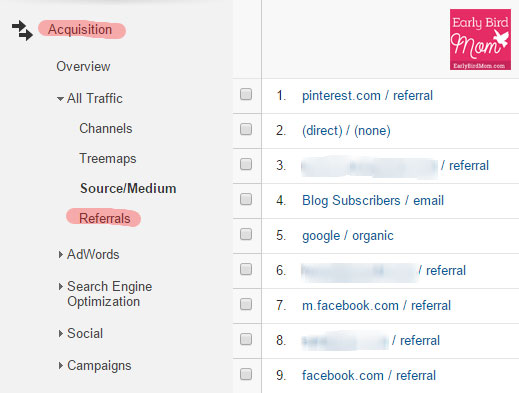Mark the m.facebook.com row checkbox
This screenshot has width=519, height=393.
(x=246, y=304)
